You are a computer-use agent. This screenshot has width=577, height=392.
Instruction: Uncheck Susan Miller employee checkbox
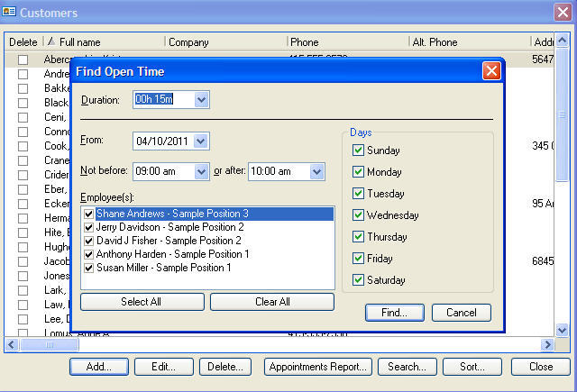coord(88,268)
